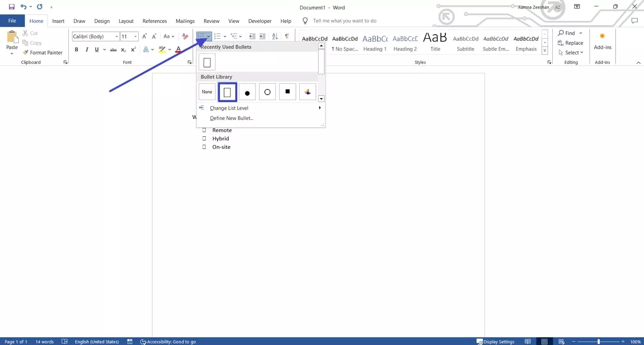Toggle Show/Hide paragraph marks
The width and height of the screenshot is (644, 345).
click(287, 36)
